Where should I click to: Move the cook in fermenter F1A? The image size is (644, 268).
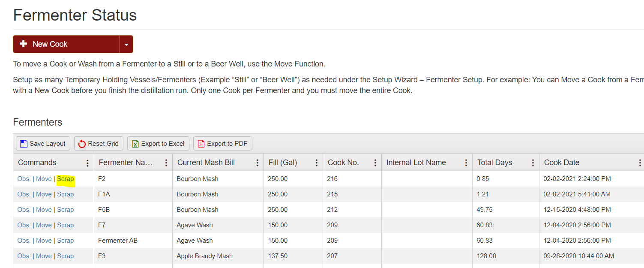tap(44, 194)
